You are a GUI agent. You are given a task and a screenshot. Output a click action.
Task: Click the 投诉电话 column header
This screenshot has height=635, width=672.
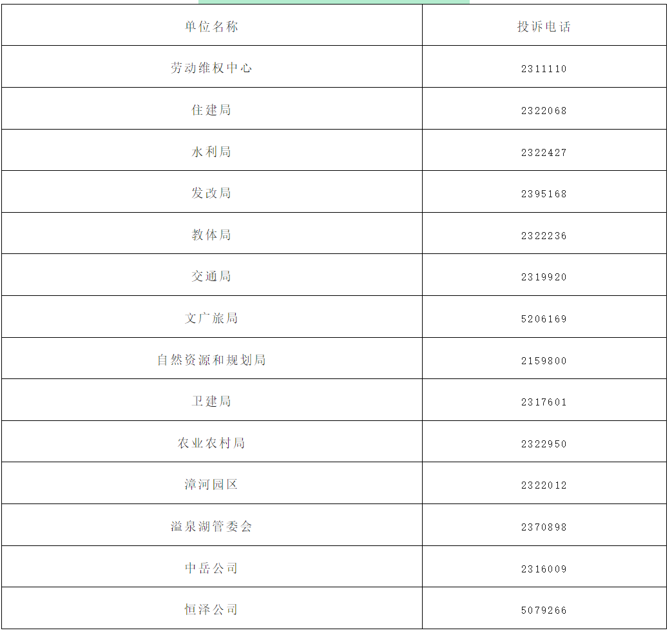click(544, 26)
